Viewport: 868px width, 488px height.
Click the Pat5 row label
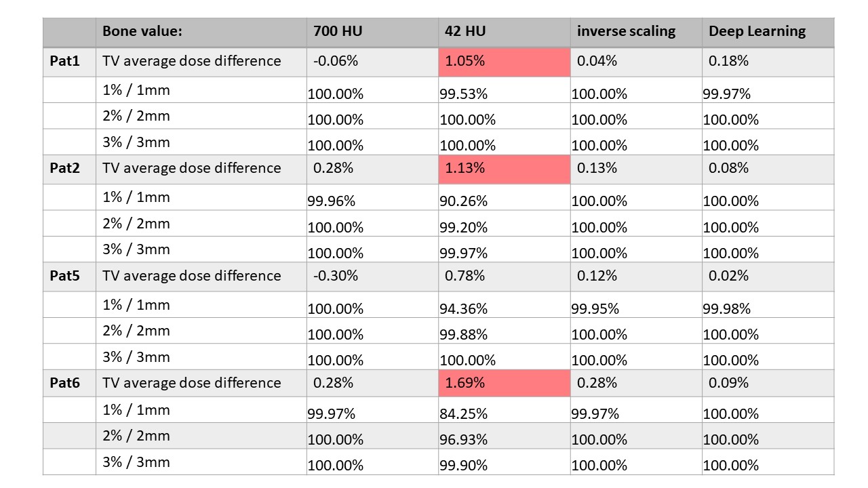[x=64, y=276]
